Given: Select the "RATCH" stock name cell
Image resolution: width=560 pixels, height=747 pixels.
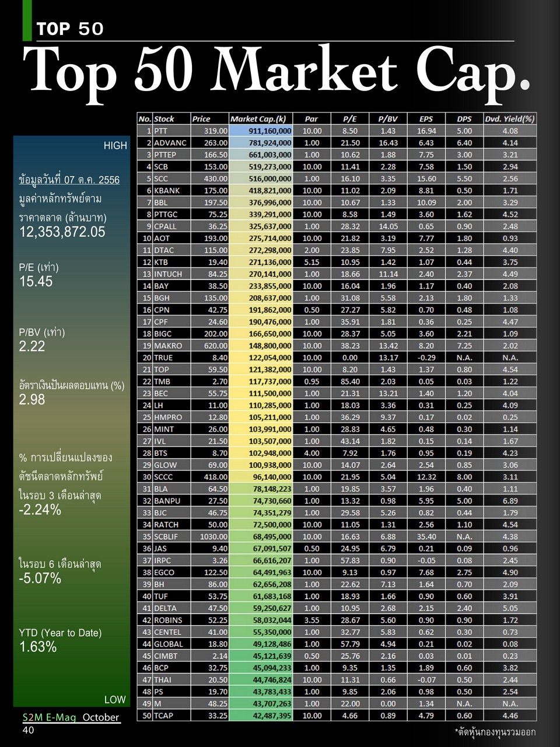Looking at the screenshot, I should [171, 525].
